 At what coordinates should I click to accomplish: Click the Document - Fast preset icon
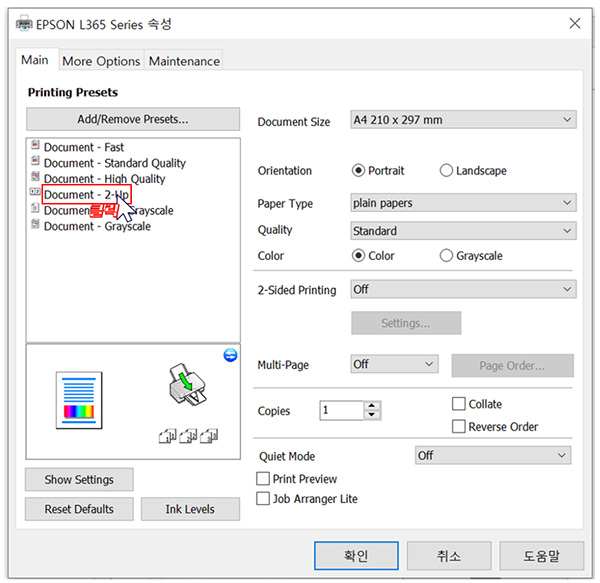tap(35, 145)
